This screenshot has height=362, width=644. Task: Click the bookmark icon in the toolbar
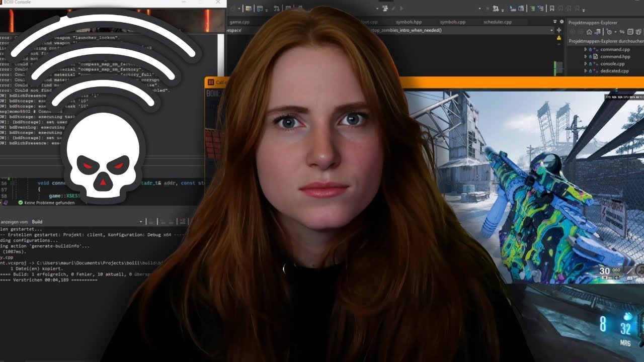pyautogui.click(x=551, y=8)
